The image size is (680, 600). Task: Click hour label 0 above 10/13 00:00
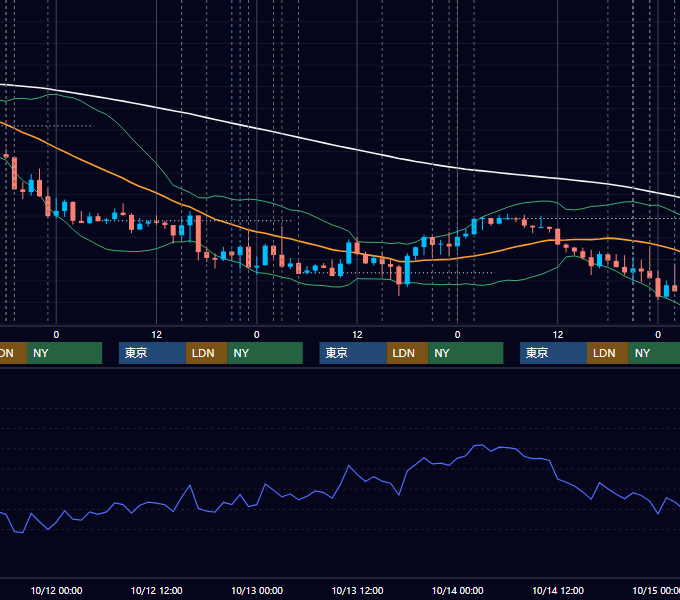point(257,335)
